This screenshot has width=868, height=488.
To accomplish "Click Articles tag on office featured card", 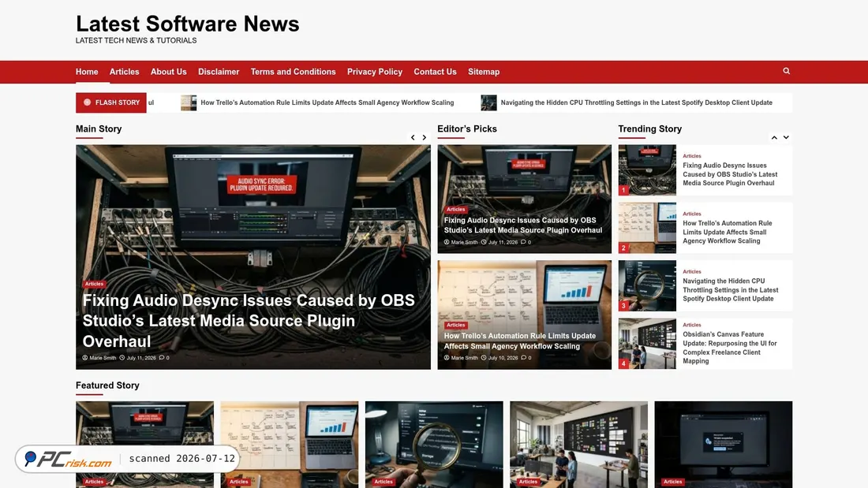I will [528, 482].
